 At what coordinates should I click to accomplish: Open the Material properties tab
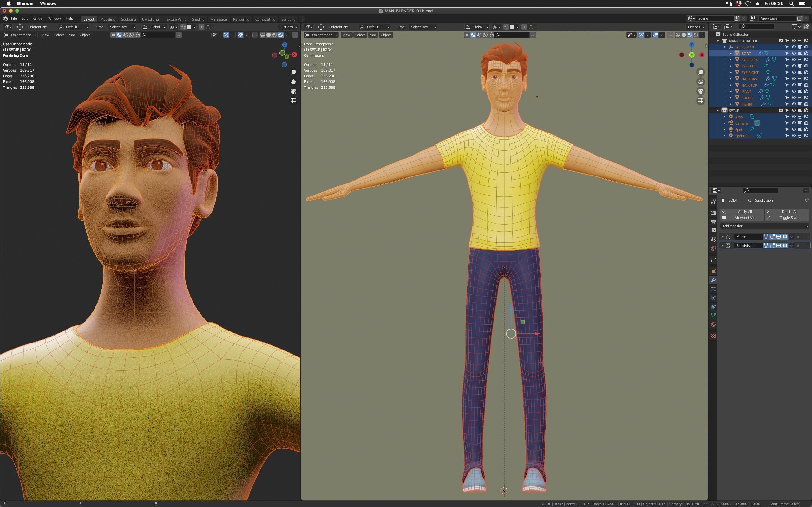point(713,324)
